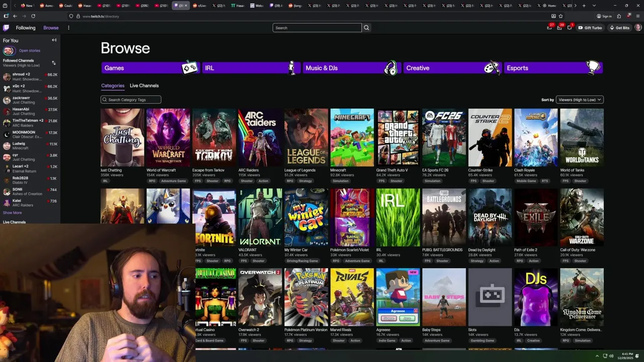
Task: Click the Esports category banner
Action: (553, 68)
